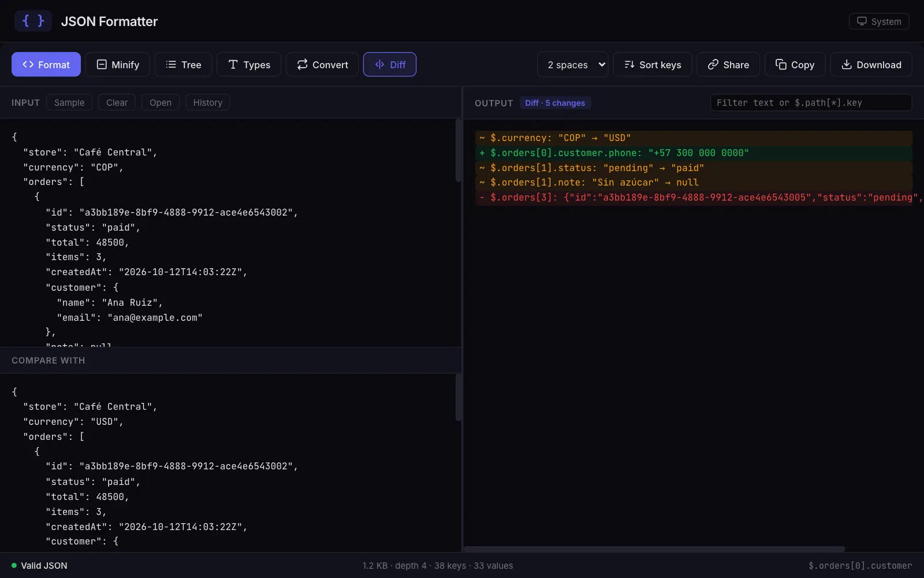Click the "name": "Ana Ruiz" line

click(110, 302)
